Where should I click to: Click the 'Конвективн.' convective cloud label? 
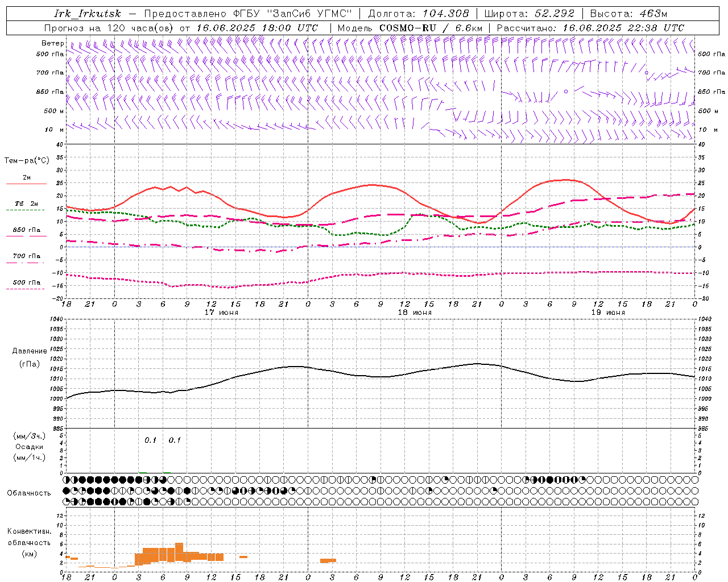29,531
